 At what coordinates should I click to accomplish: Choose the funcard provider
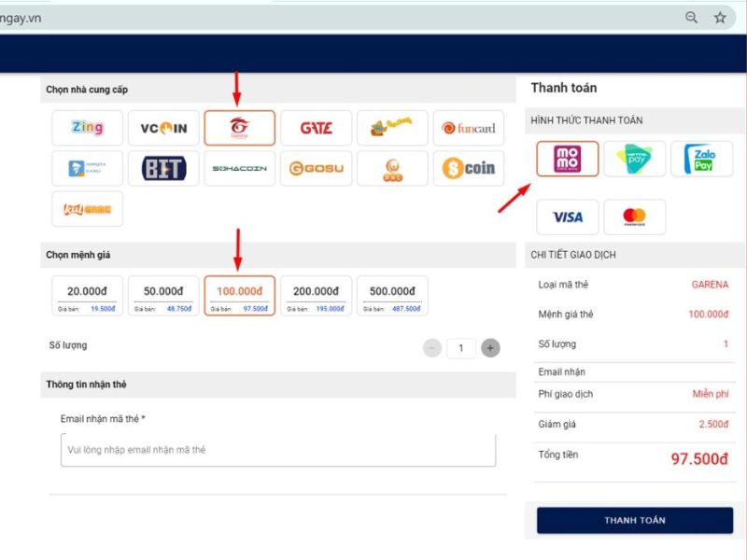click(x=469, y=128)
